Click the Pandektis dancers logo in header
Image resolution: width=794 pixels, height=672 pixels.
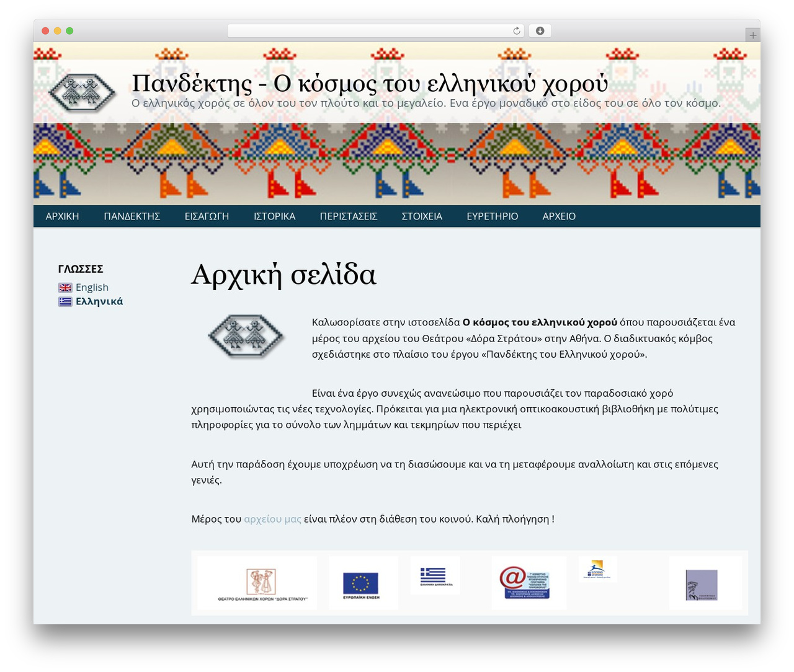pos(83,93)
